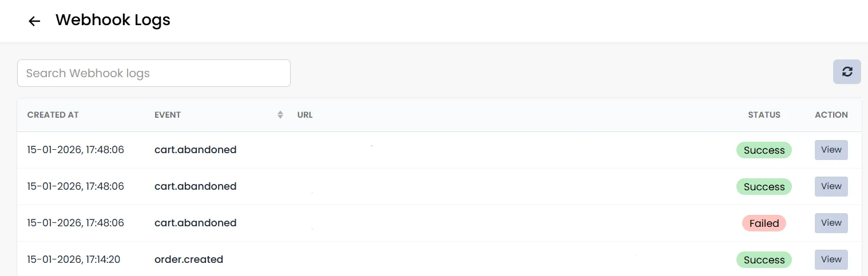868x276 pixels.
Task: Click the URL column header
Action: tap(305, 115)
